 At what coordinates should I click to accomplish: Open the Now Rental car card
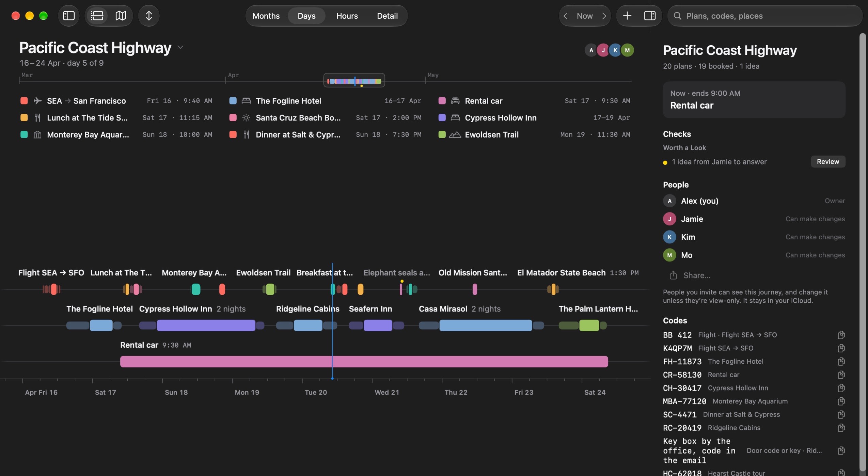(754, 100)
